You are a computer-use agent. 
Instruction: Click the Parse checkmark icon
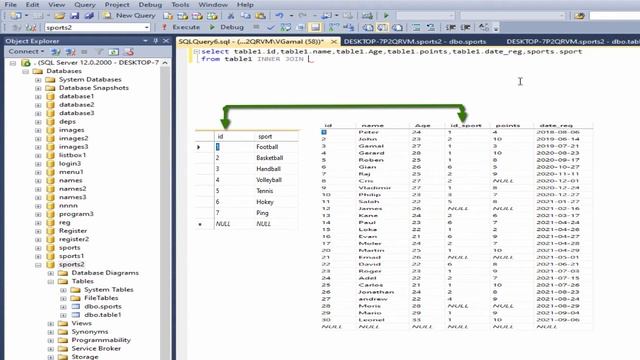(x=270, y=27)
